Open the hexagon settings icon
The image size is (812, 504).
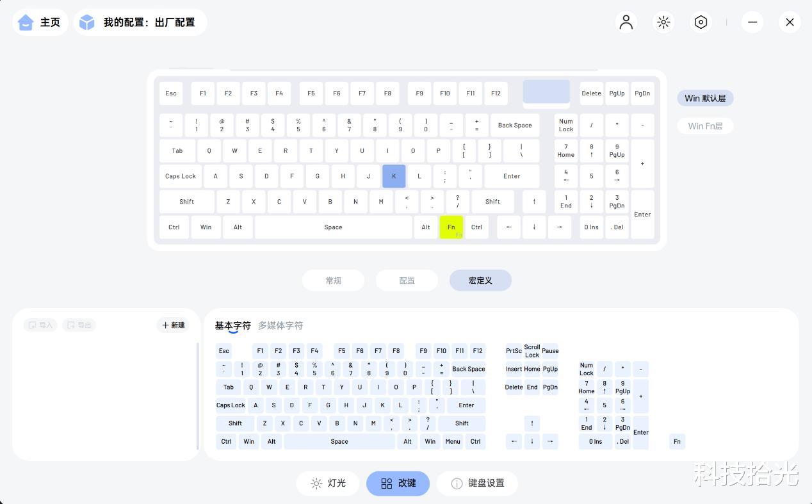click(x=701, y=22)
